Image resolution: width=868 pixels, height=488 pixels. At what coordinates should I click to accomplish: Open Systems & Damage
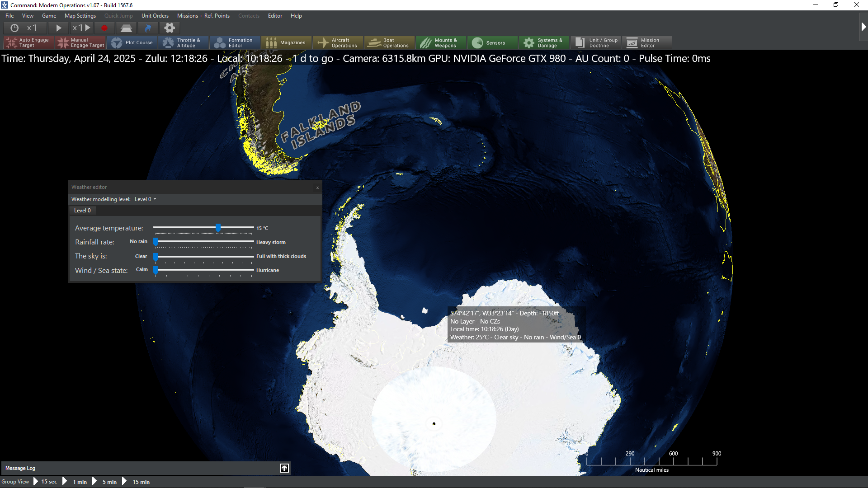[x=544, y=42]
